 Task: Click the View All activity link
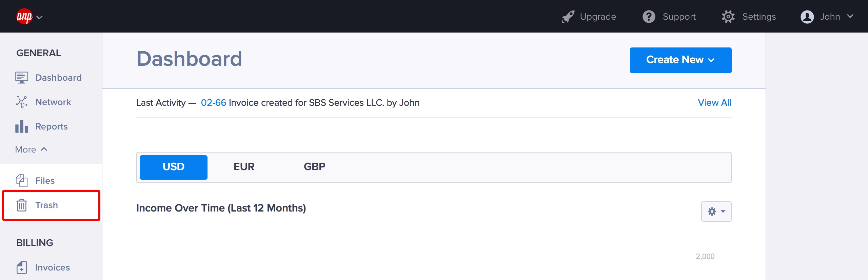714,103
